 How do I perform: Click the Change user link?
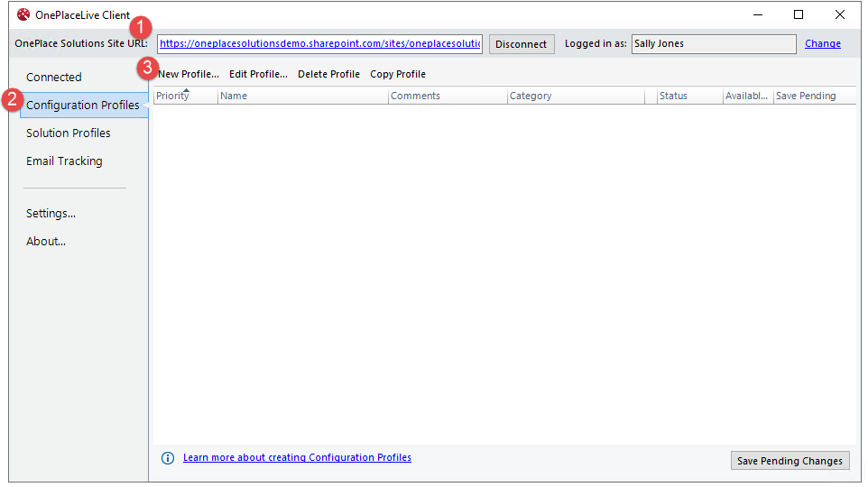point(822,43)
